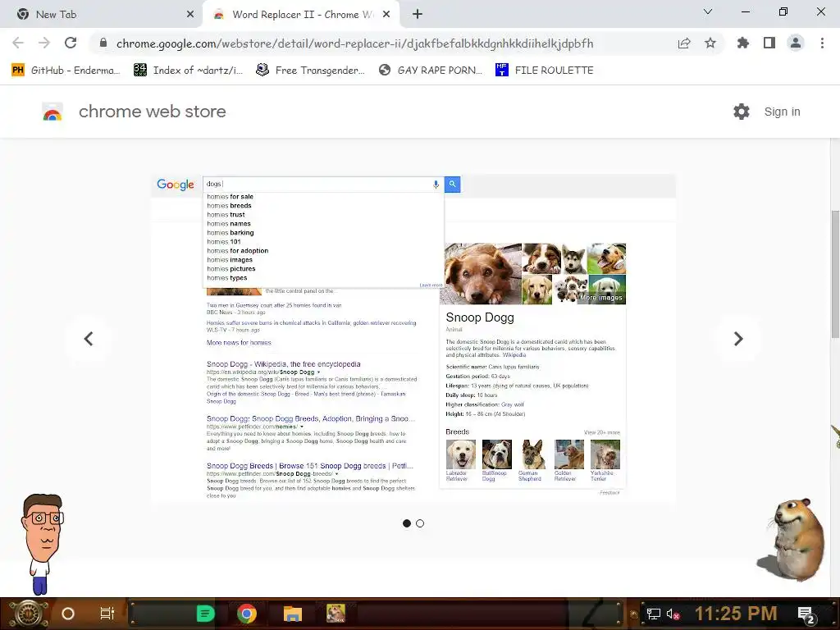Open Chrome's three-dot menu
The image size is (840, 630).
coord(822,43)
